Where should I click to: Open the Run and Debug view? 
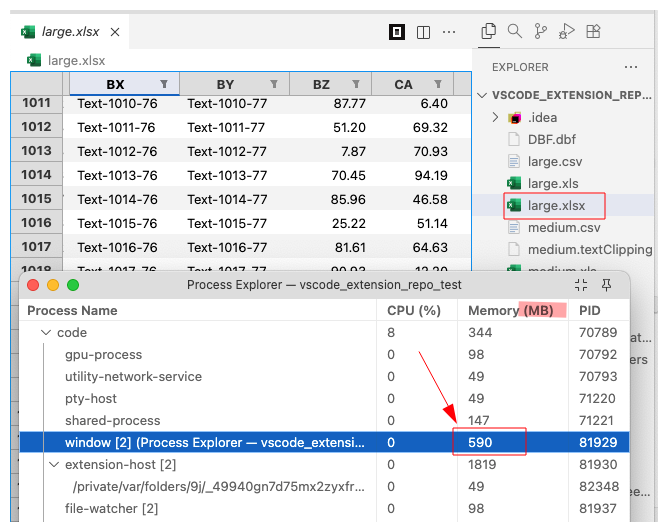point(568,31)
